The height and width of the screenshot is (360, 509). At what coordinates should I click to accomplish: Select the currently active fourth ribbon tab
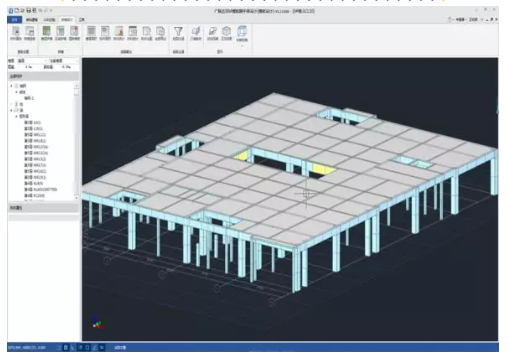tap(67, 20)
